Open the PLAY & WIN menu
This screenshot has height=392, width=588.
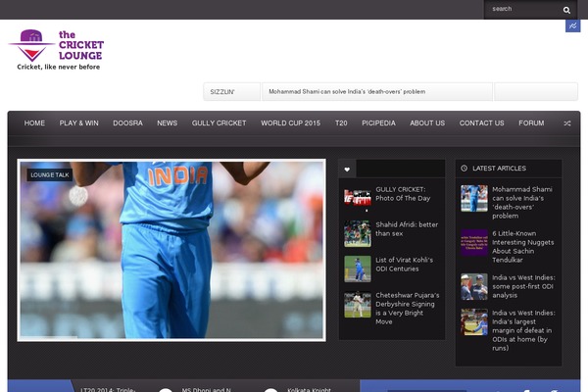click(x=78, y=123)
